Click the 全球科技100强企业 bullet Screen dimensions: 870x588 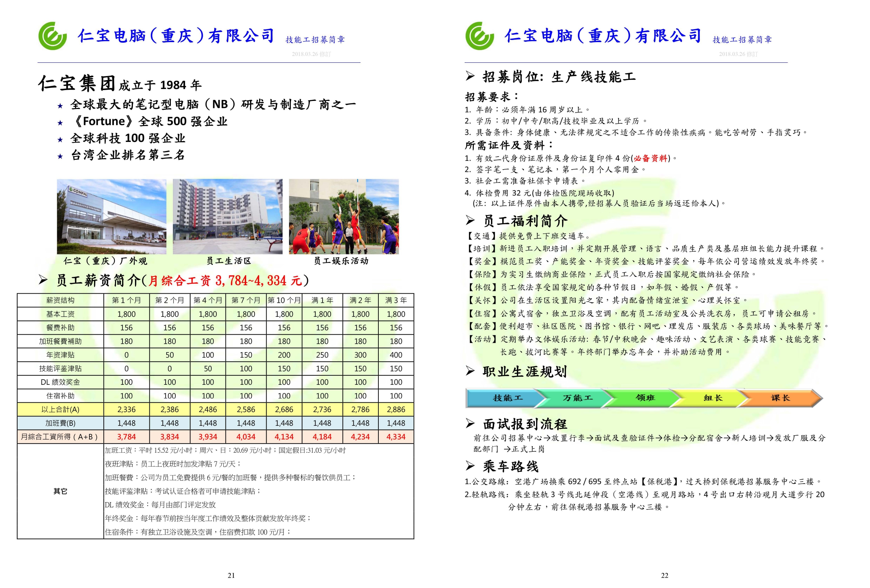pyautogui.click(x=128, y=138)
